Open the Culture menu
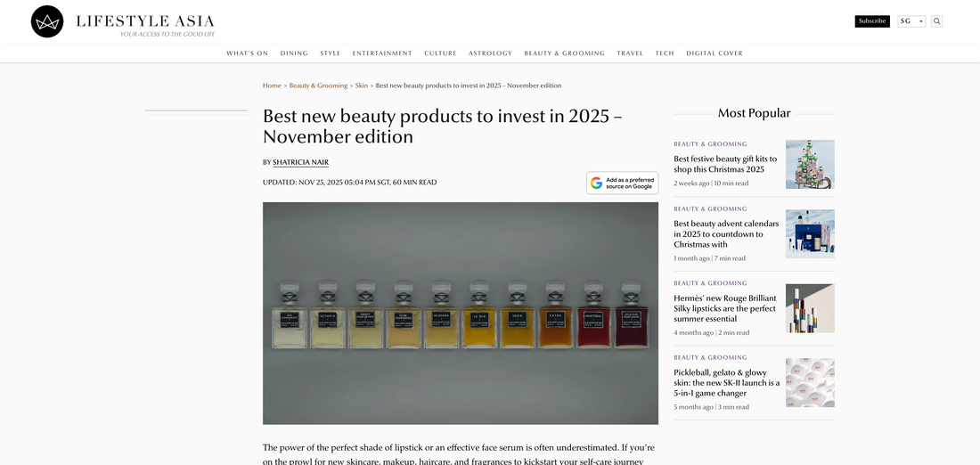Viewport: 980px width, 465px height. pyautogui.click(x=440, y=53)
